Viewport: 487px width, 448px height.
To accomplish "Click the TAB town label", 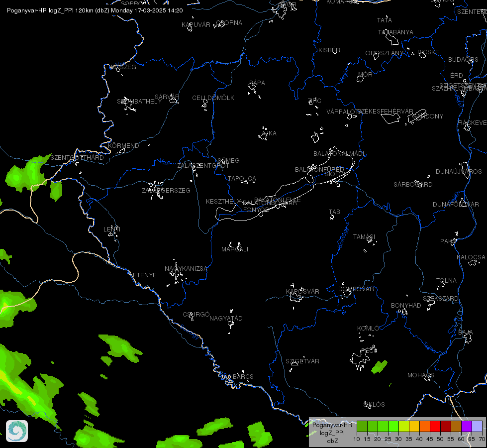I will pos(334,212).
